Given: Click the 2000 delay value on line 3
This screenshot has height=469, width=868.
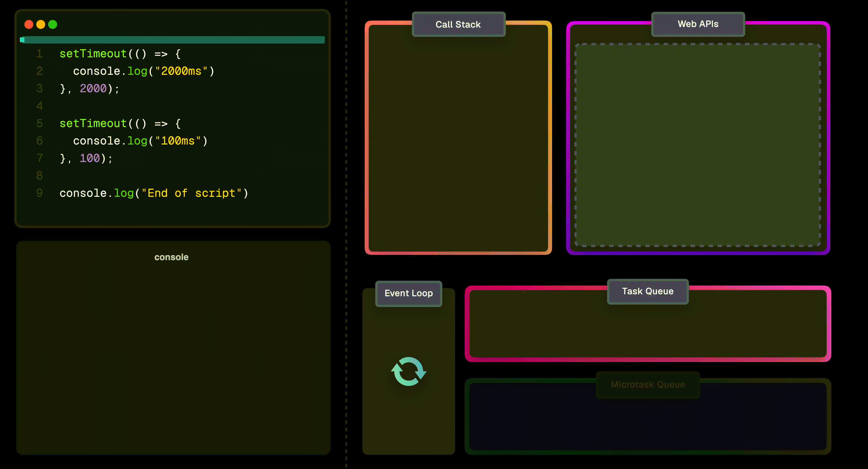Looking at the screenshot, I should [93, 89].
